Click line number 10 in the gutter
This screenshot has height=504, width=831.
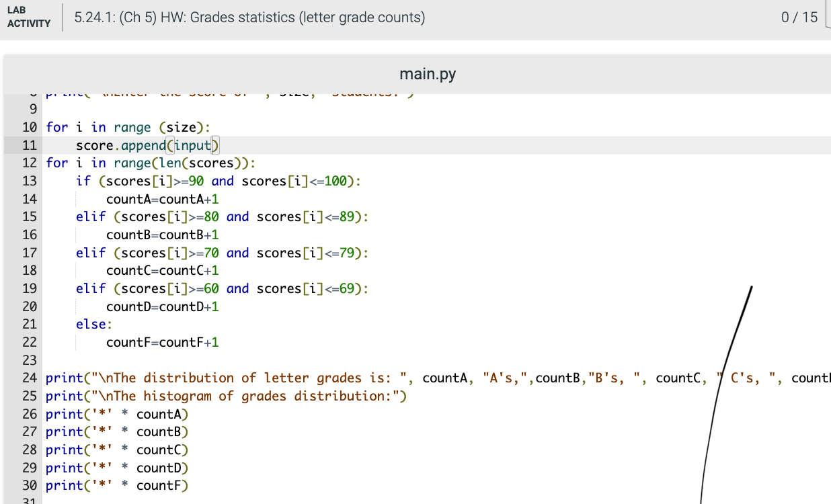[30, 127]
